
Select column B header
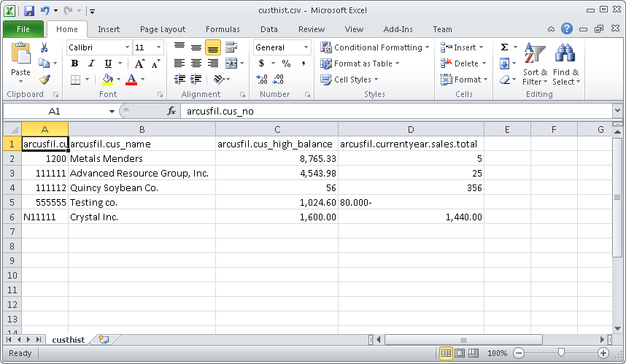142,129
